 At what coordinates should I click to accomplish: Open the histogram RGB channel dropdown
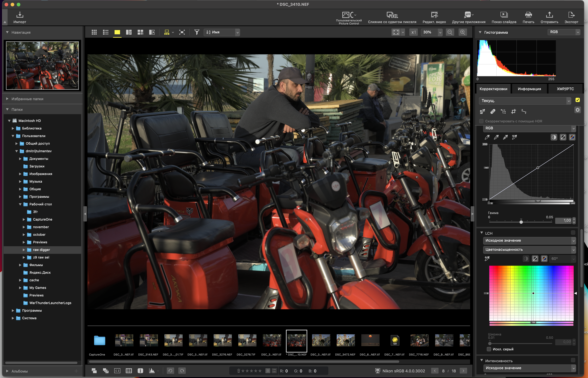564,32
